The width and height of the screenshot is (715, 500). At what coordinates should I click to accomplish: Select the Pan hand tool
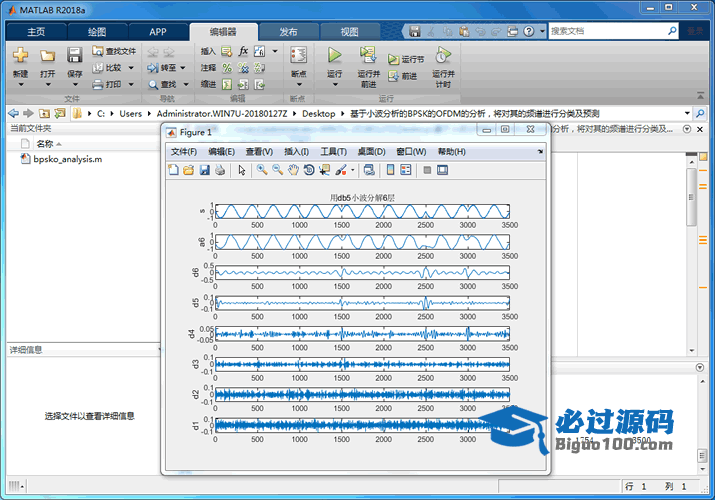click(x=293, y=170)
